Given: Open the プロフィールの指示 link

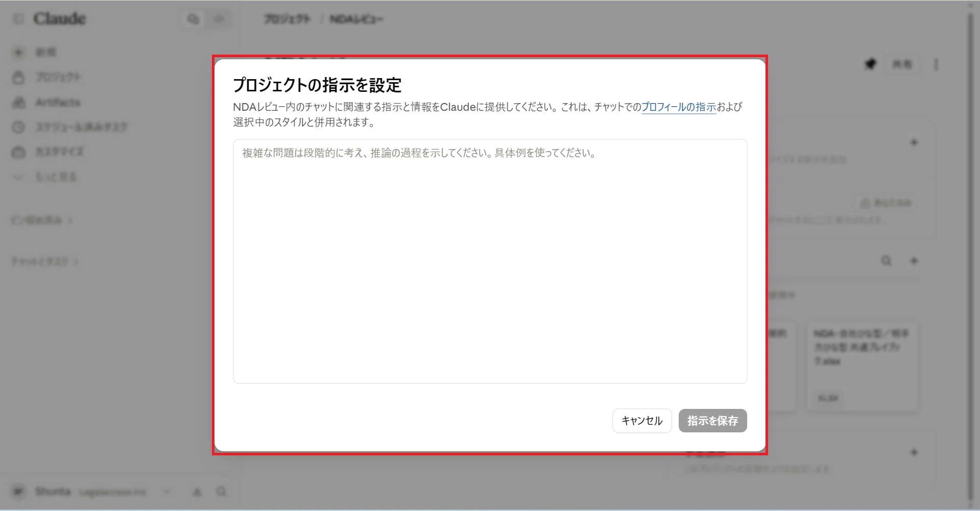Looking at the screenshot, I should click(679, 107).
